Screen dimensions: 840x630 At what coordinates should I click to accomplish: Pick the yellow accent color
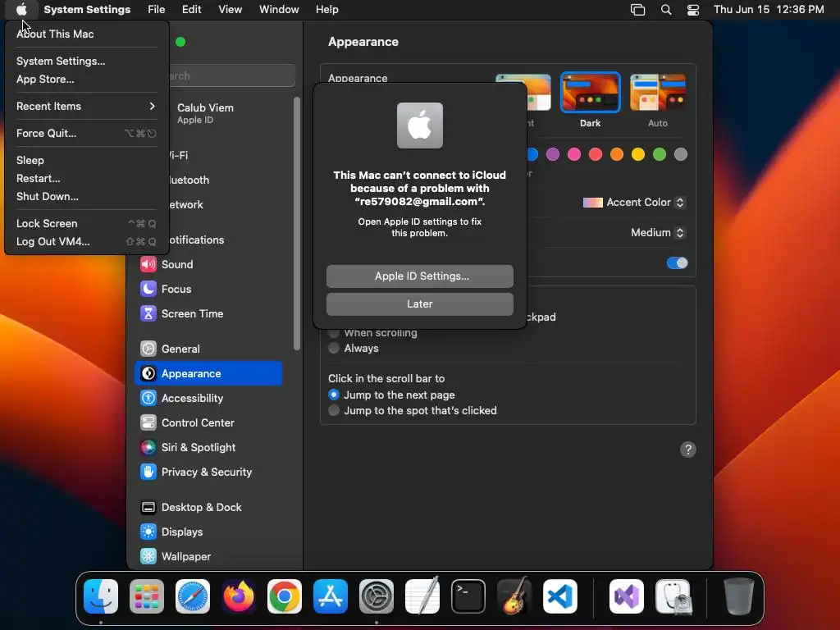(638, 155)
